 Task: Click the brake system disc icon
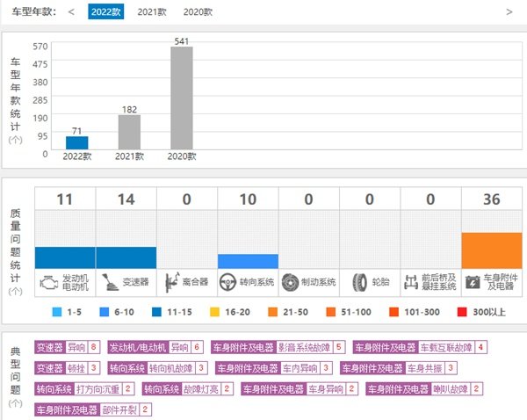tap(293, 282)
